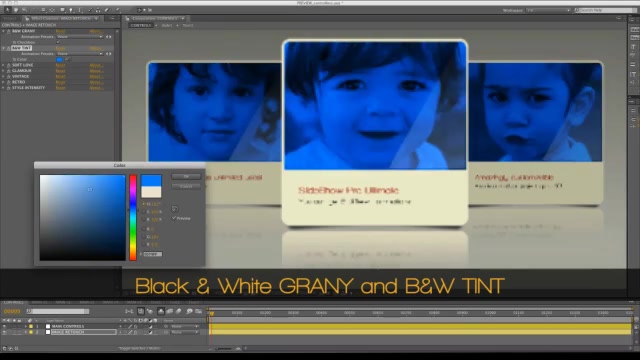
Task: Toggle the B&W GRANY checkbox
Action: click(58, 42)
